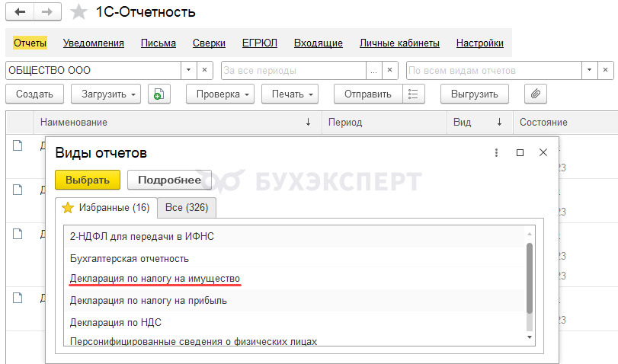Screen dimensions: 618x364
Task: Clear the report type filter field
Action: (605, 70)
